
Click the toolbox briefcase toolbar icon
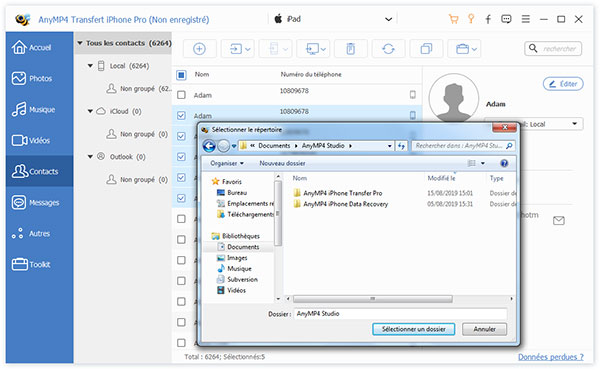point(462,49)
